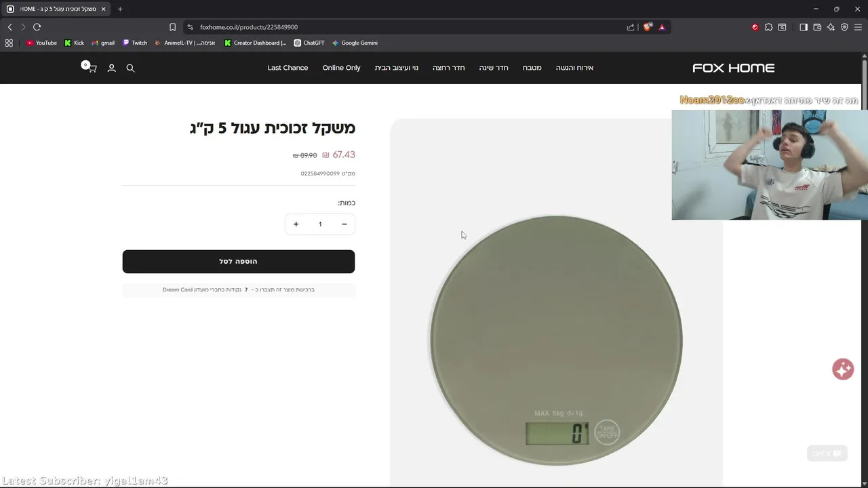The image size is (868, 488).
Task: Reload the page with the refresh icon
Action: click(x=37, y=27)
